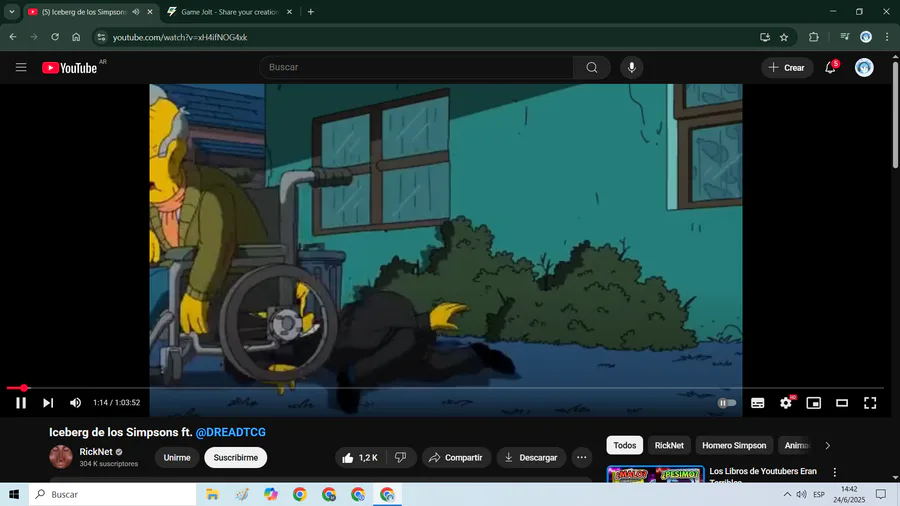Enter full screen mode
Image resolution: width=900 pixels, height=506 pixels.
pyautogui.click(x=870, y=403)
